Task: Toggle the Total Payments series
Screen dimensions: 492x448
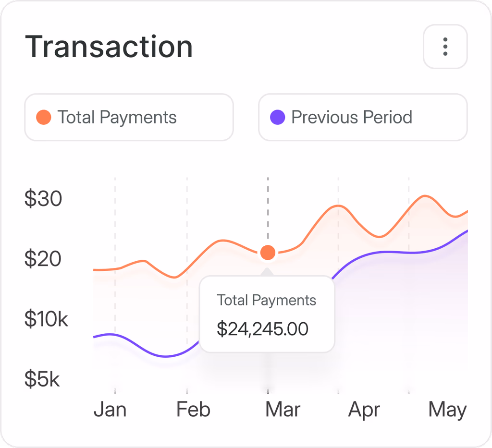Action: point(129,117)
